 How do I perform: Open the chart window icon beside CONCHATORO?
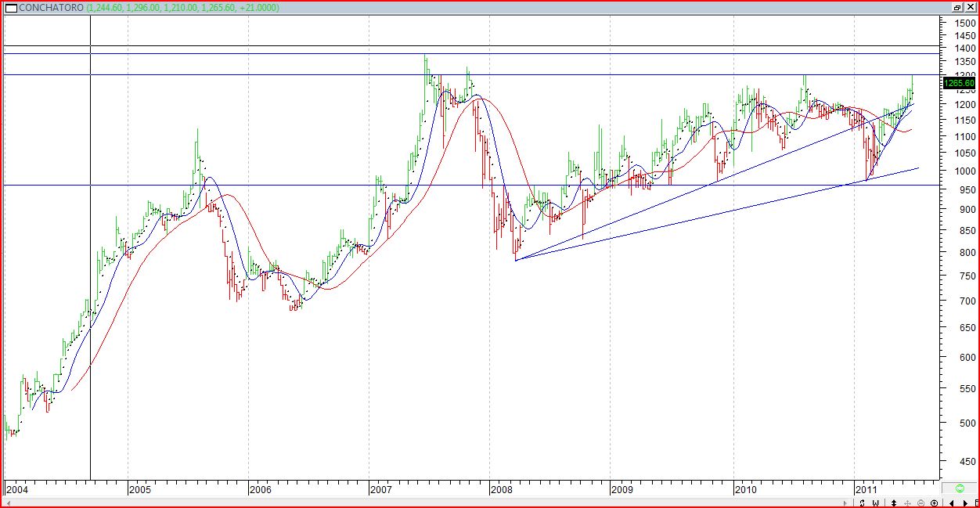click(x=10, y=7)
